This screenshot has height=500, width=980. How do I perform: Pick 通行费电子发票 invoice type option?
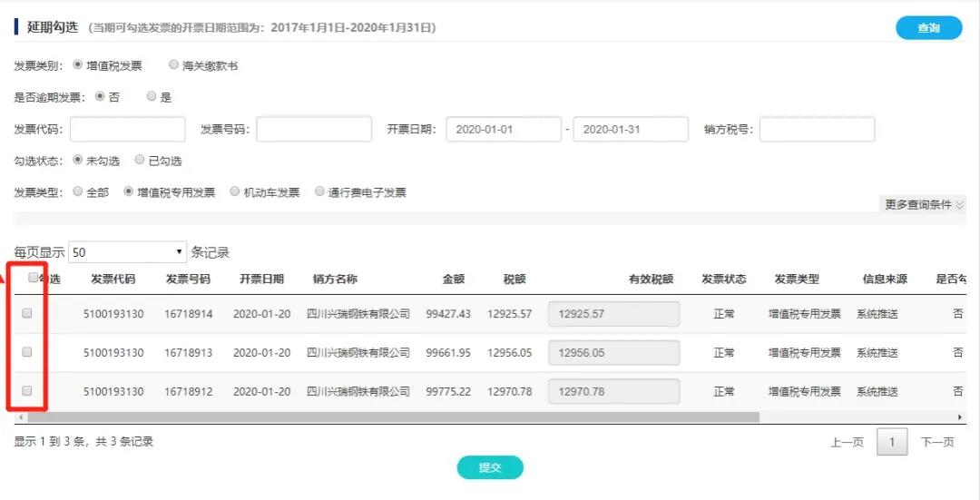point(319,192)
